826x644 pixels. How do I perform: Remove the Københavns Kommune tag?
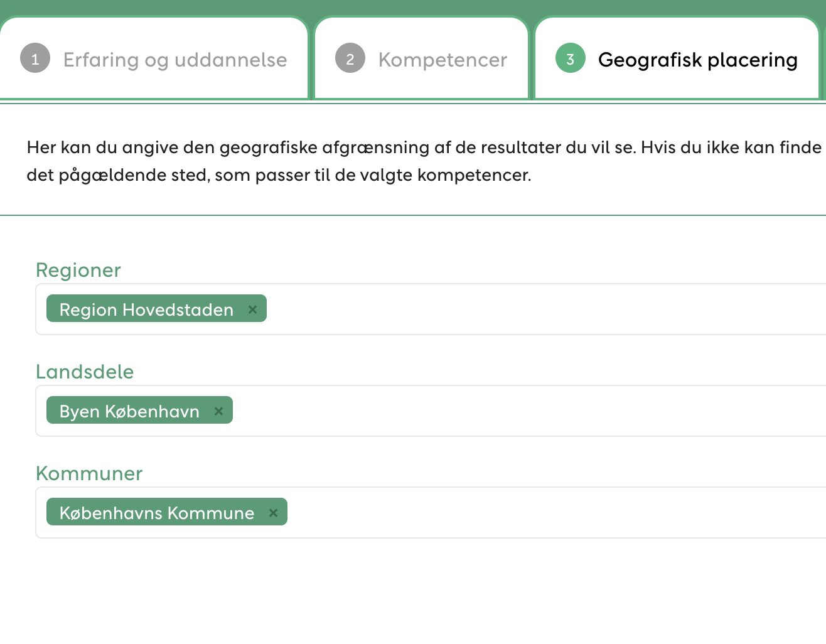click(273, 513)
